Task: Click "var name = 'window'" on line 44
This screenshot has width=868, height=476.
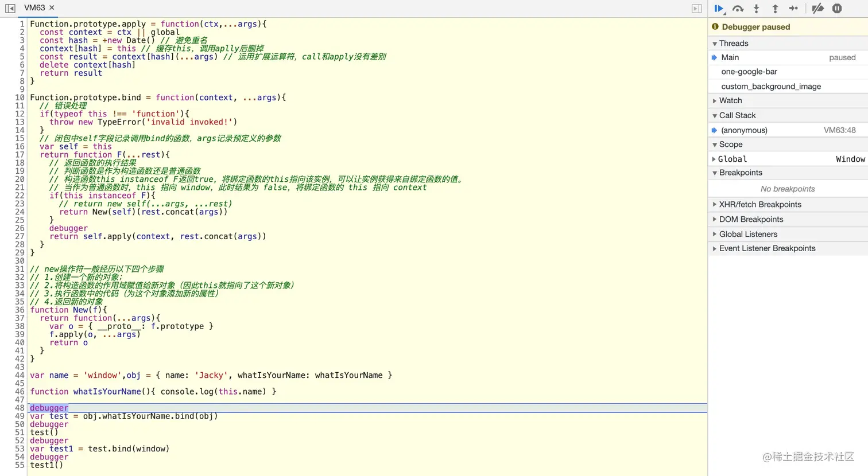Action: (76, 376)
